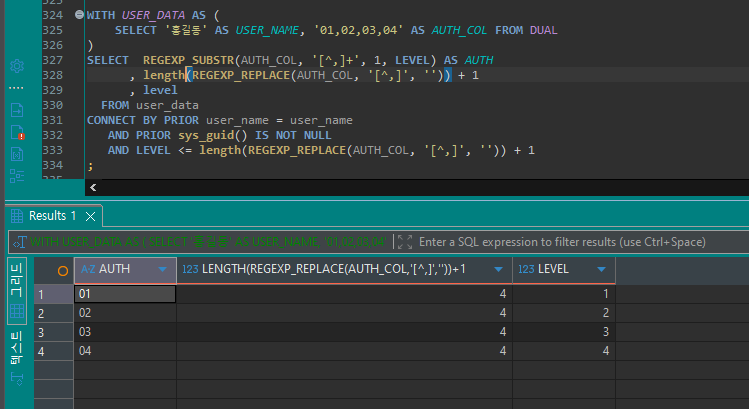The image size is (749, 409).
Task: Click REGEXP_SUBSTR in line 327
Action: (189, 60)
